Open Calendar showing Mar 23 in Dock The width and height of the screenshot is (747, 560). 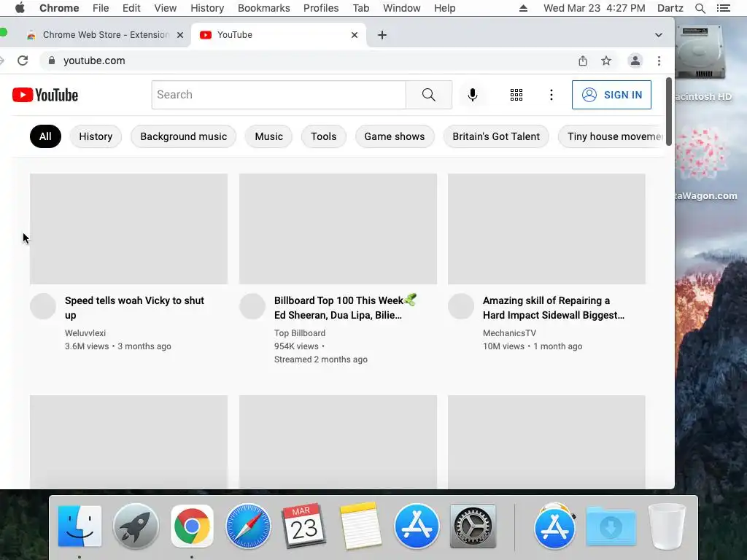(x=303, y=526)
